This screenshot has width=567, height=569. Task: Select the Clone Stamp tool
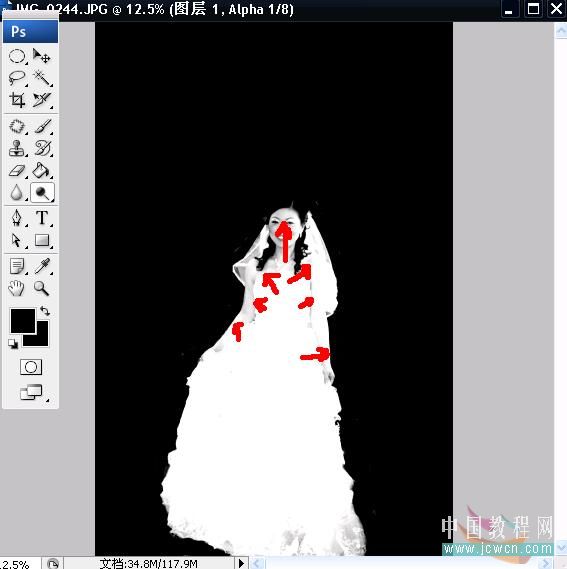click(17, 148)
